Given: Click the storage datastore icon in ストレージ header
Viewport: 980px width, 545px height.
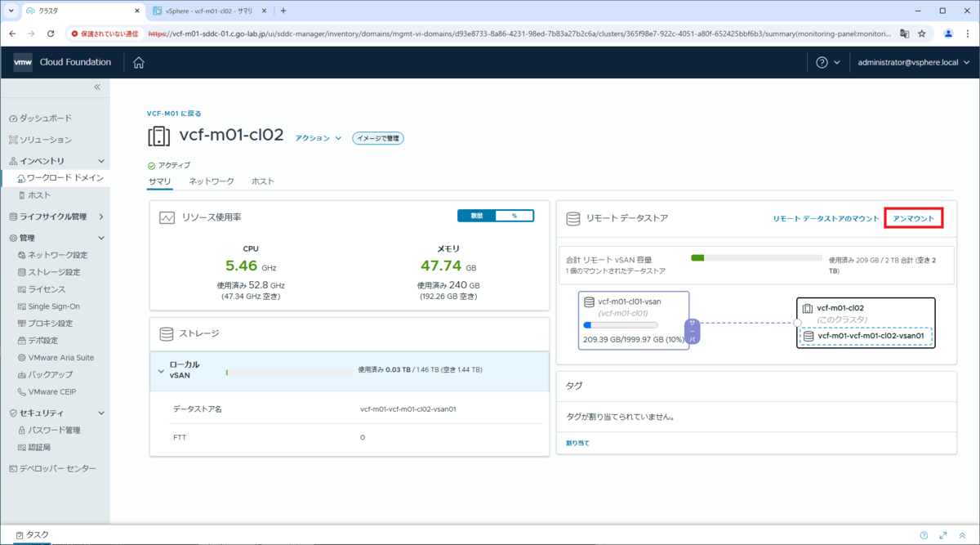Looking at the screenshot, I should click(x=167, y=333).
